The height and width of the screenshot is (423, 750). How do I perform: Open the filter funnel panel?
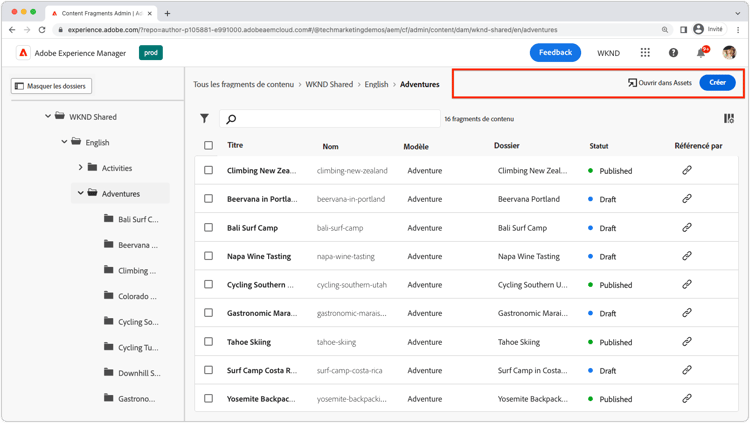click(x=204, y=118)
